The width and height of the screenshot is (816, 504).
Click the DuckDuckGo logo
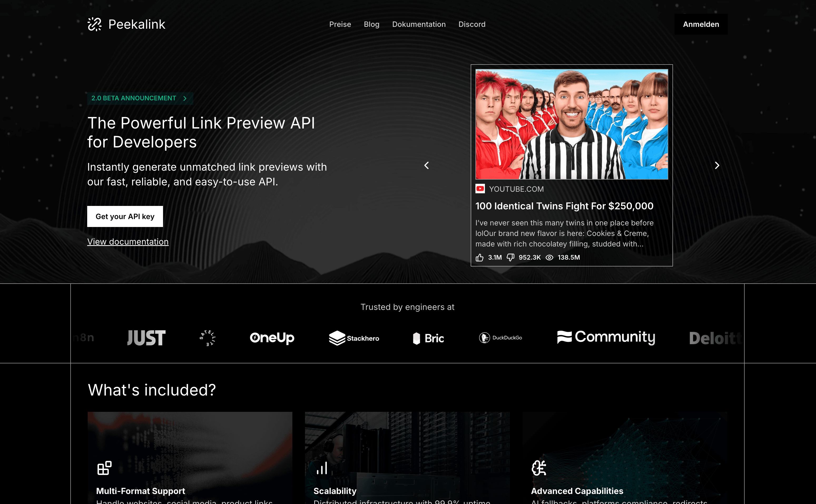(x=500, y=338)
